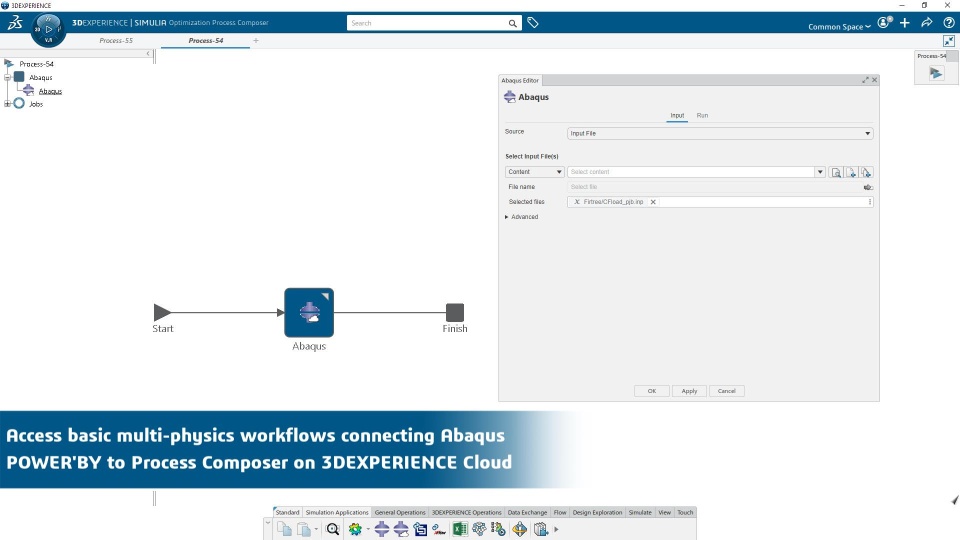Image resolution: width=960 pixels, height=540 pixels.
Task: Open the 3DEXPERIENCE Operations tab
Action: click(467, 512)
